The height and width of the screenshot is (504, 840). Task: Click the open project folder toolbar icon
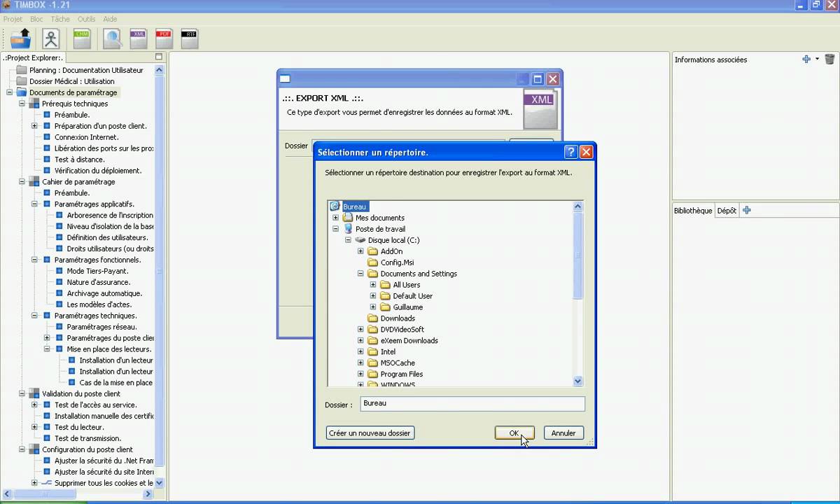point(22,38)
